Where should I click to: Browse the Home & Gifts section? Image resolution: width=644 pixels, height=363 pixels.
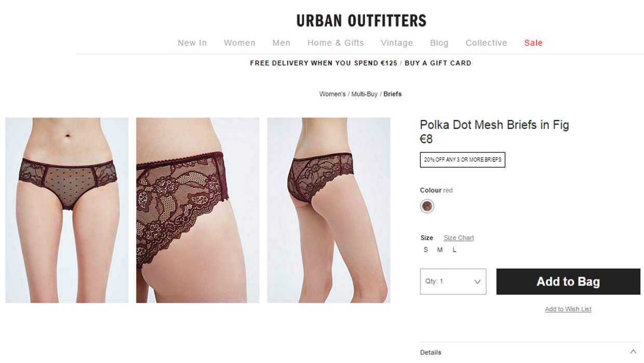click(x=336, y=43)
